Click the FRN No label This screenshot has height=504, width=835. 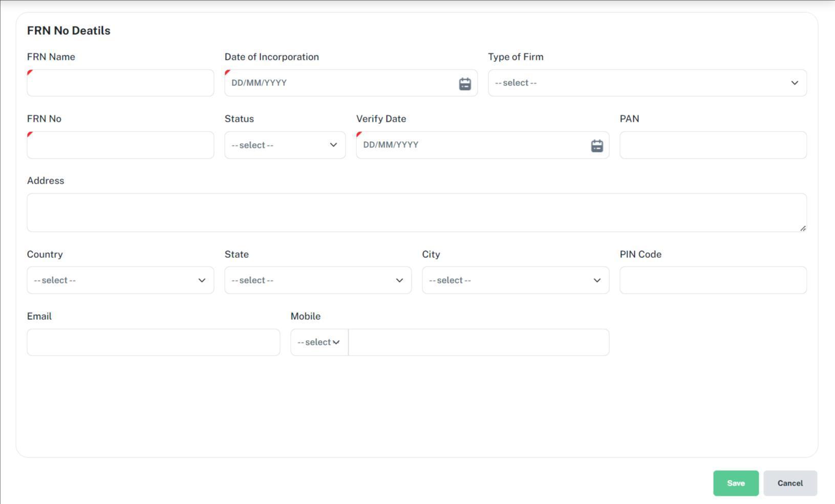(x=44, y=119)
